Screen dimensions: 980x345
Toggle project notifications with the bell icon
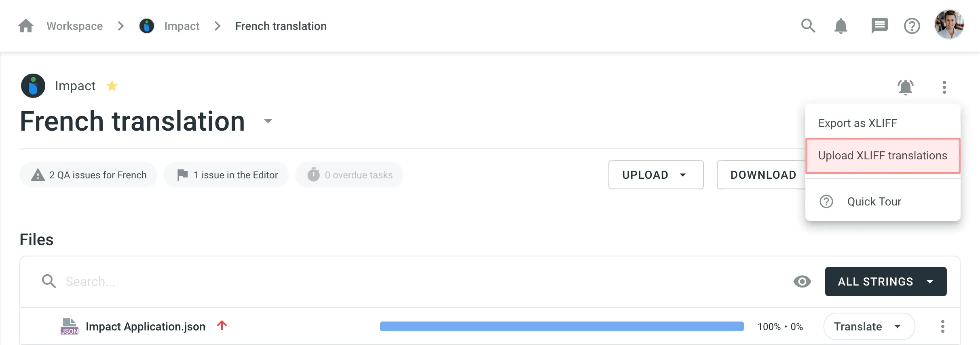pos(906,87)
